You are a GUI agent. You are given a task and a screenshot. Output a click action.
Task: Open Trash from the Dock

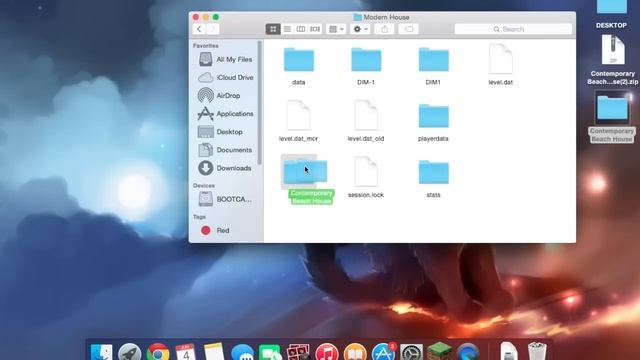click(537, 352)
